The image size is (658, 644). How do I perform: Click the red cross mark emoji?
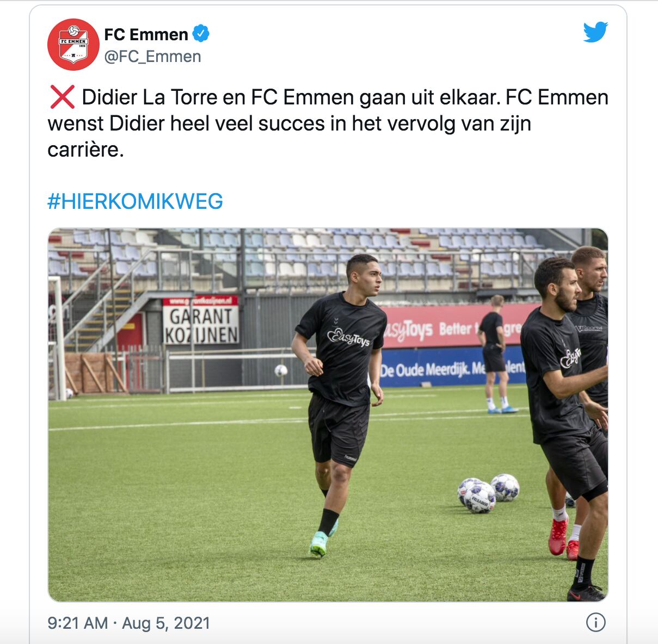62,97
